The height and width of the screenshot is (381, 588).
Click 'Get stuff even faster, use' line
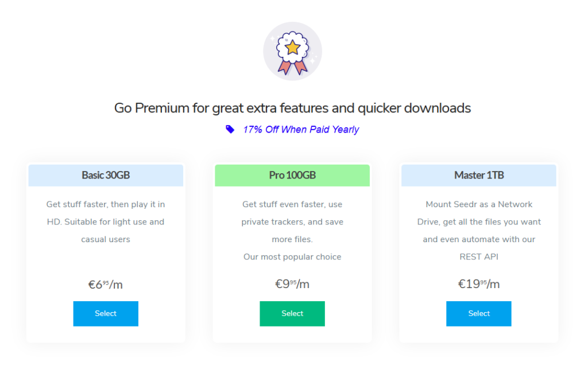[x=292, y=204]
